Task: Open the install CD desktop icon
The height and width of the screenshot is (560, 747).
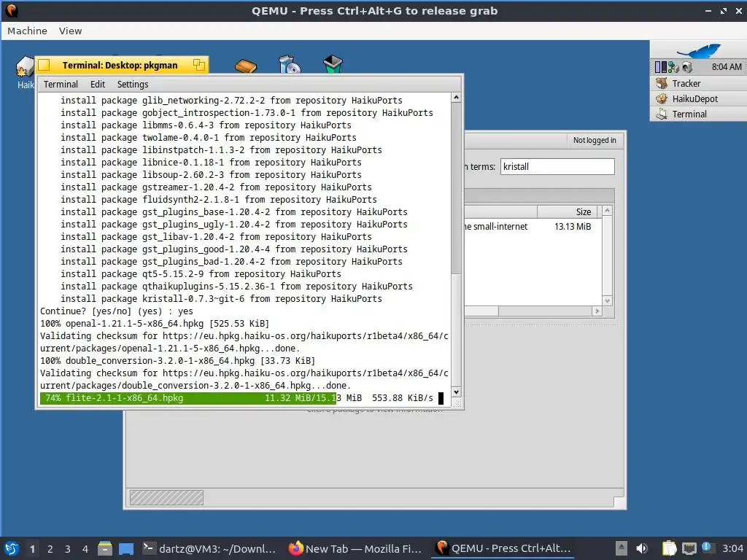Action: pos(289,65)
